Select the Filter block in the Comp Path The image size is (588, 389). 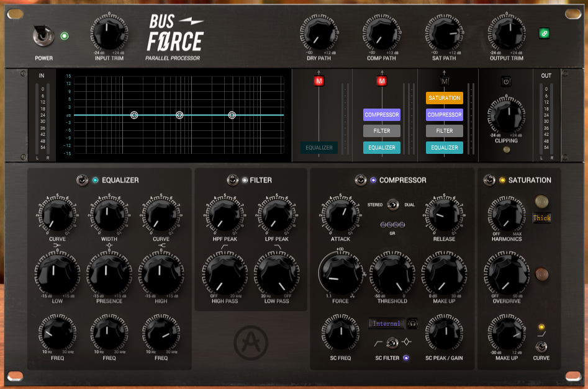tap(381, 131)
